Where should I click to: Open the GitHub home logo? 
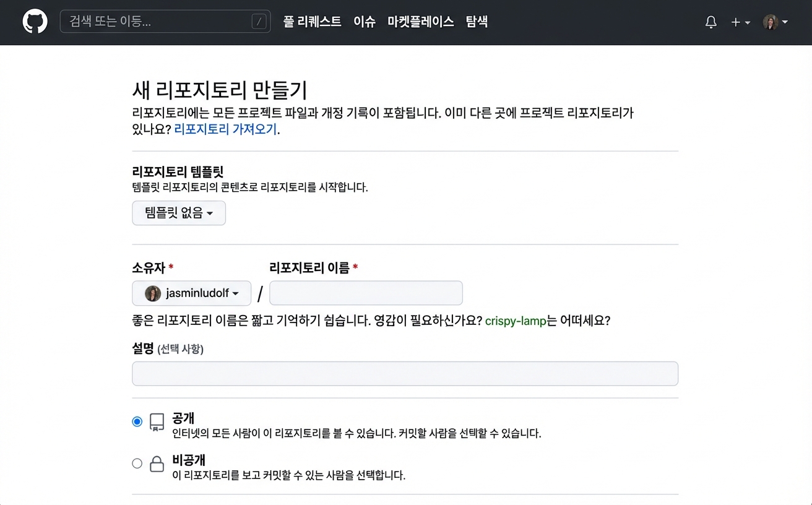pos(35,22)
